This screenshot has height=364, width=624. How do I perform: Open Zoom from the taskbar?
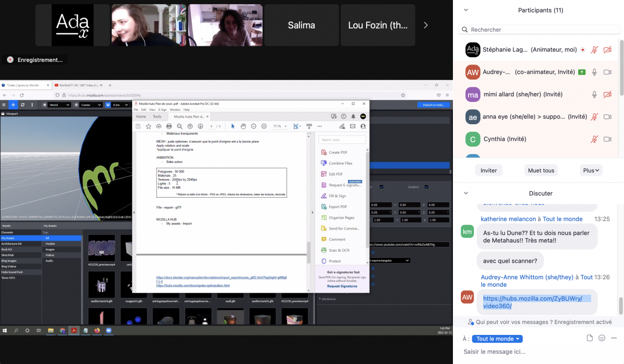[109, 330]
